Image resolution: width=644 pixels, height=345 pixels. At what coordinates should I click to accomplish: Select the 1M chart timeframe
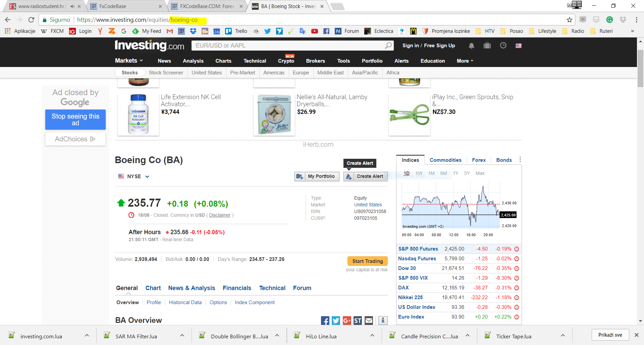click(x=431, y=173)
